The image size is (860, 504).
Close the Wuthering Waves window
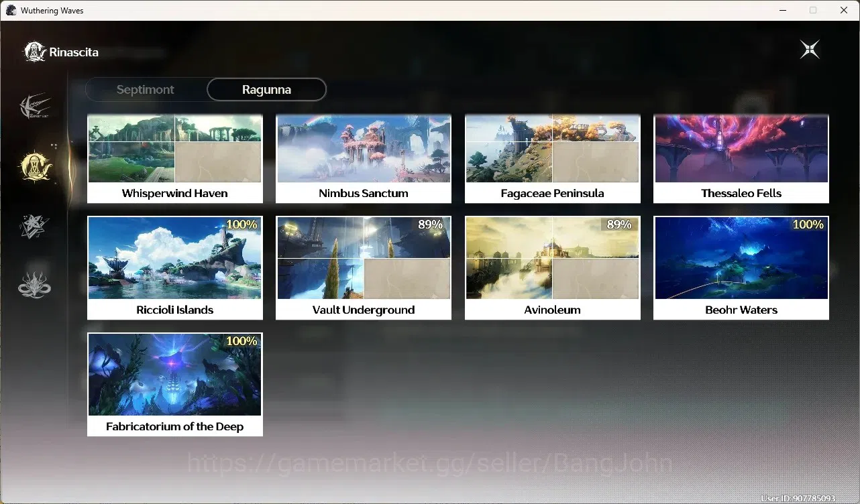coord(844,10)
